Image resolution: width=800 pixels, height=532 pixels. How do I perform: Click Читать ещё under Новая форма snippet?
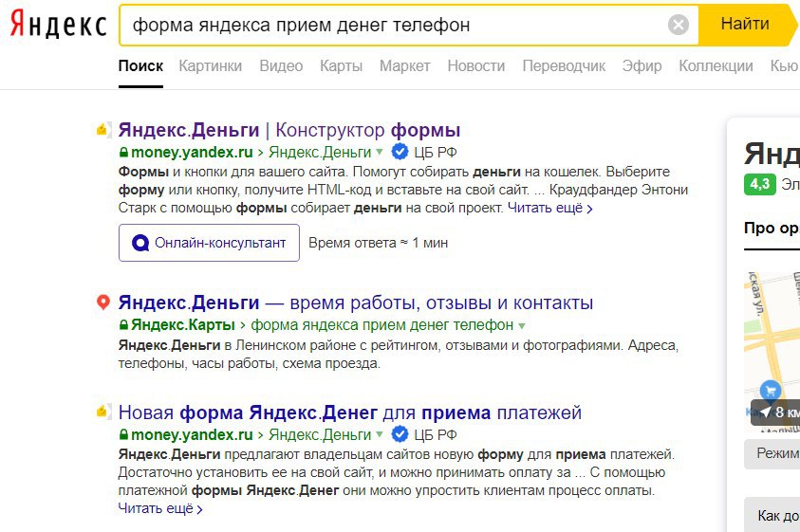(160, 508)
